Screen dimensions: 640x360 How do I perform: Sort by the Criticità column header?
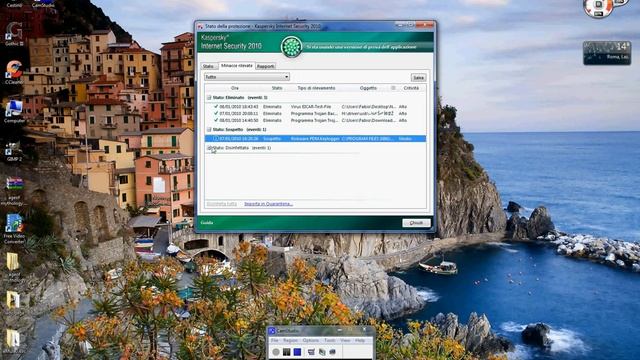click(x=411, y=88)
